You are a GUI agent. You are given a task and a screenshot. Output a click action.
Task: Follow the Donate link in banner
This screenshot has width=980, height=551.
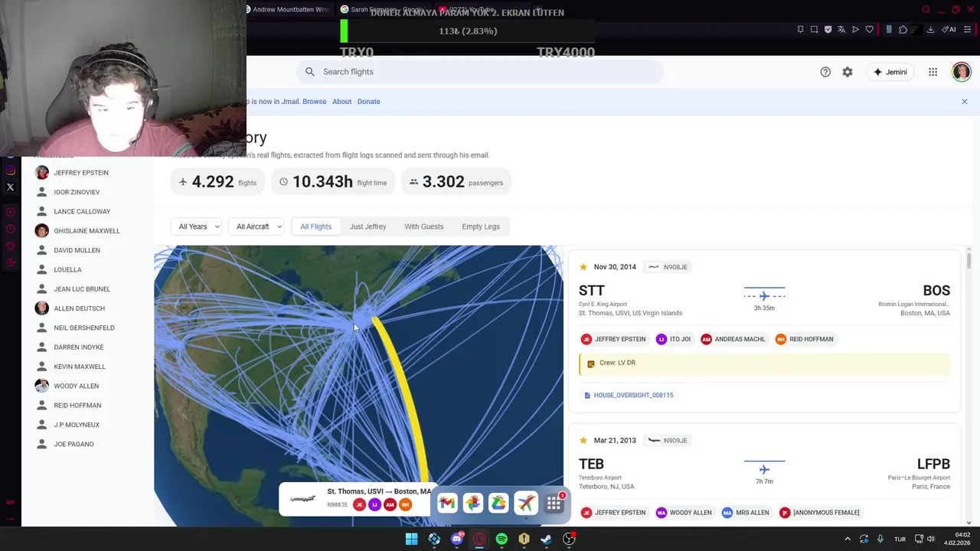pyautogui.click(x=368, y=102)
